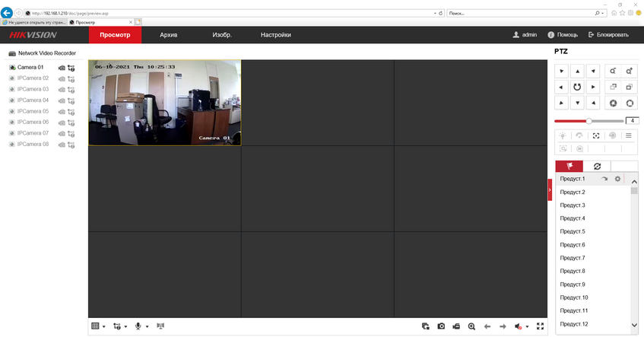The image size is (644, 337).
Task: Click the Помощь help link
Action: pos(563,35)
